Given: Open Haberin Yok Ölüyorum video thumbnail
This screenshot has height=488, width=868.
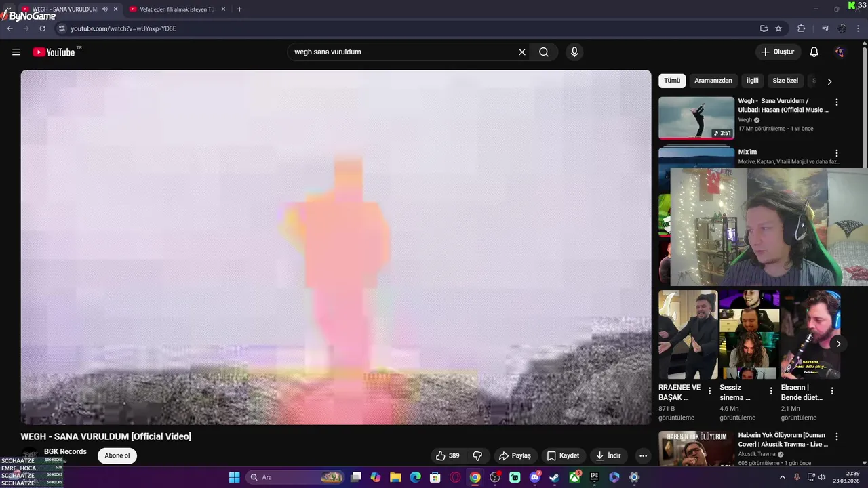Looking at the screenshot, I should click(x=696, y=449).
